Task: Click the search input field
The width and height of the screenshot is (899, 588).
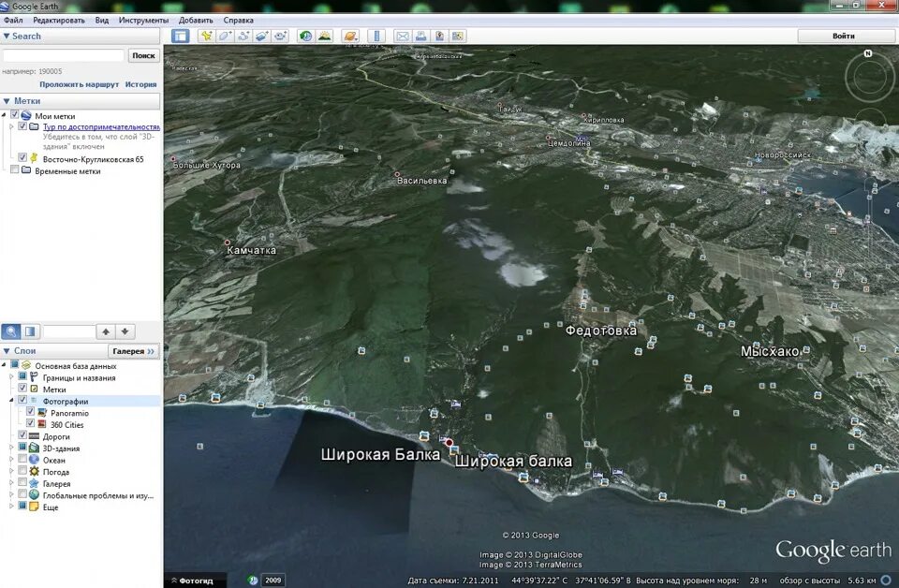Action: click(63, 55)
